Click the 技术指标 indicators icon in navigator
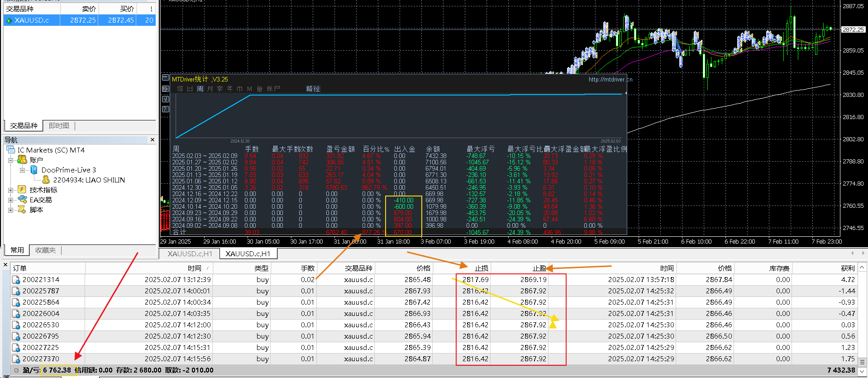 22,190
